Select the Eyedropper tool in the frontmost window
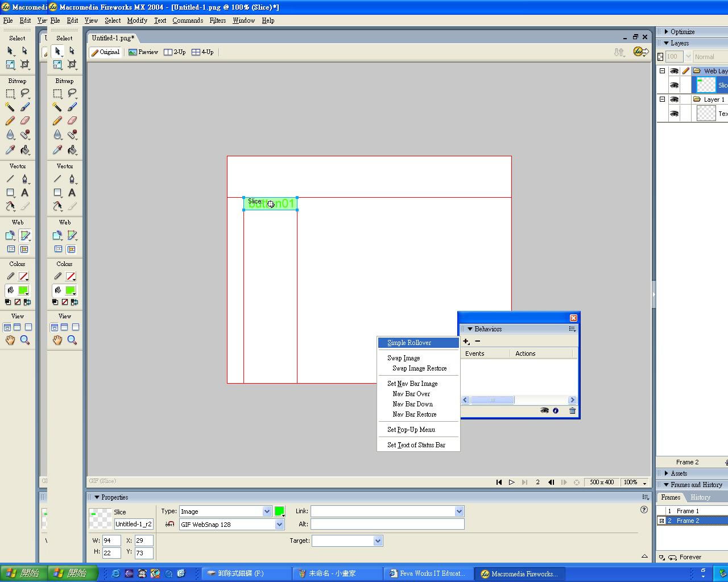Image resolution: width=728 pixels, height=582 pixels. coord(57,150)
